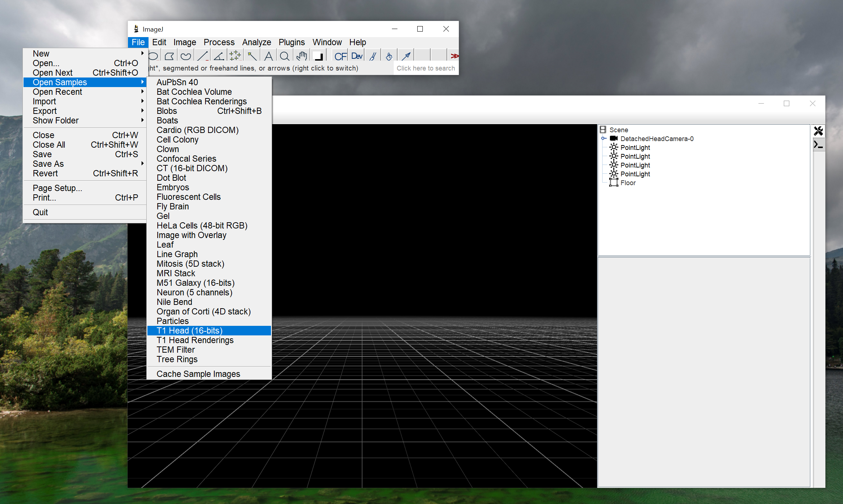Open the script console side tab

click(818, 145)
